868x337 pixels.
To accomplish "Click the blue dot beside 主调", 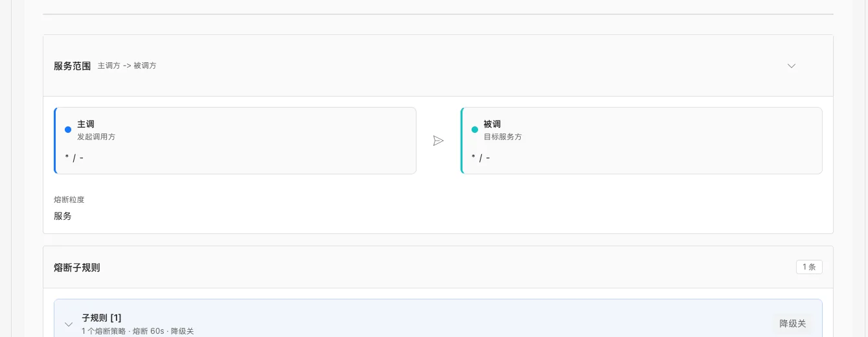I will pyautogui.click(x=68, y=130).
